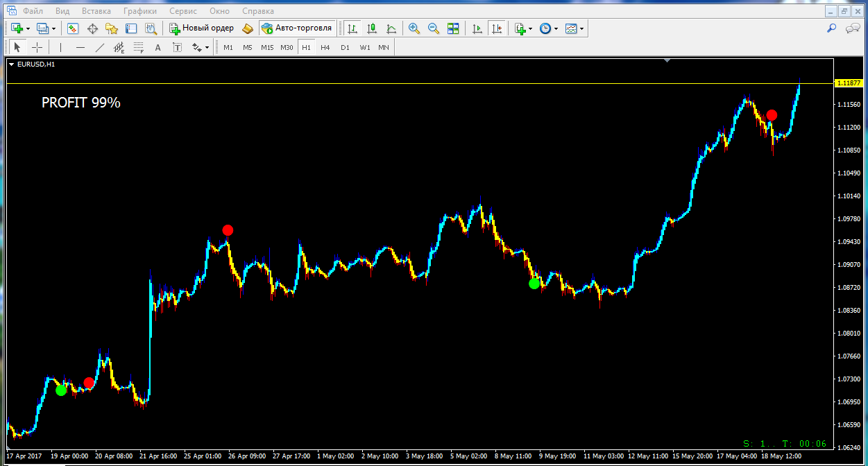868x466 pixels.
Task: Select the trendline drawing tool
Action: tap(100, 47)
